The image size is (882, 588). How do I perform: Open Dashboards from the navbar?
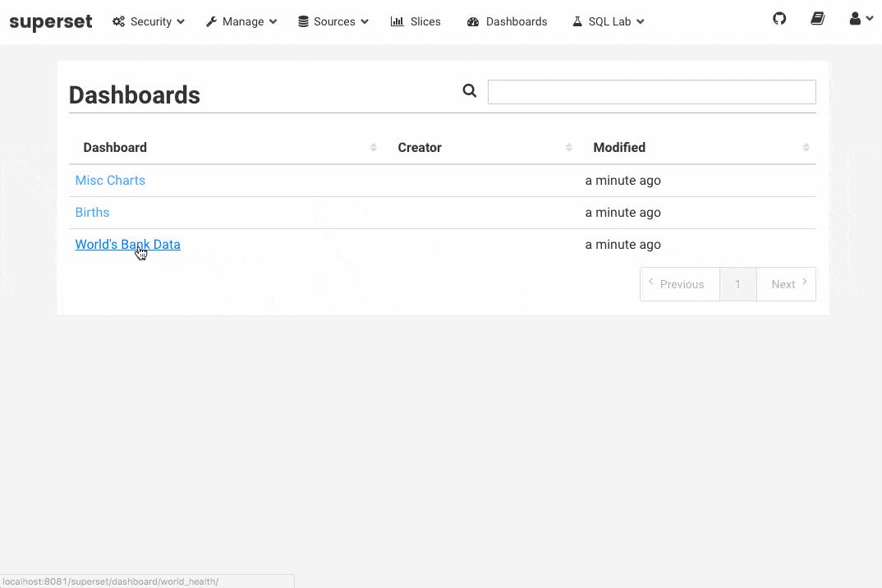point(508,22)
